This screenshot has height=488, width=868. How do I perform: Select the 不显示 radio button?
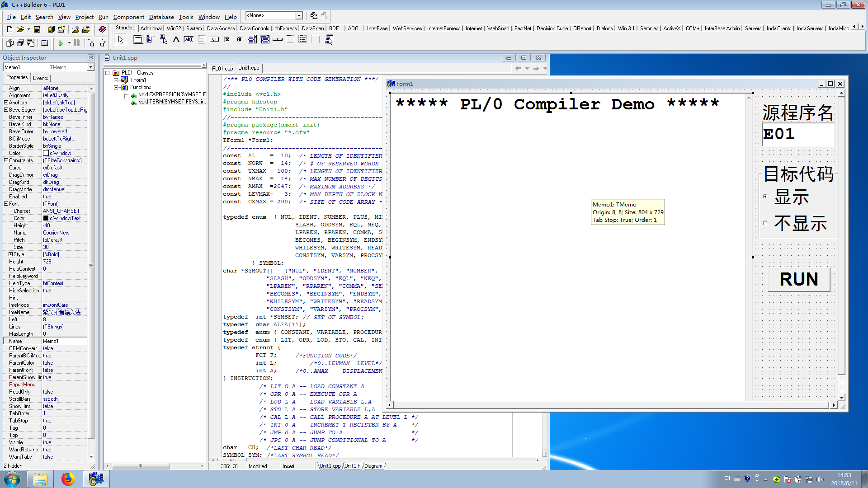[765, 223]
